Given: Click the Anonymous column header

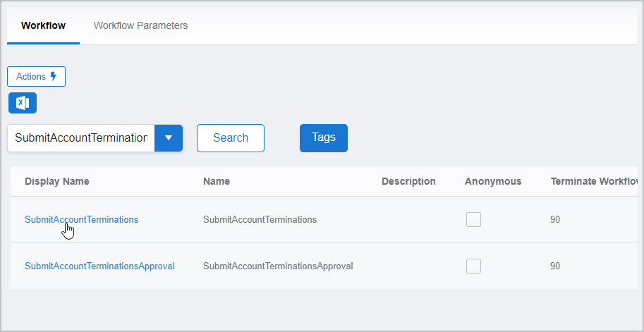Looking at the screenshot, I should point(492,181).
